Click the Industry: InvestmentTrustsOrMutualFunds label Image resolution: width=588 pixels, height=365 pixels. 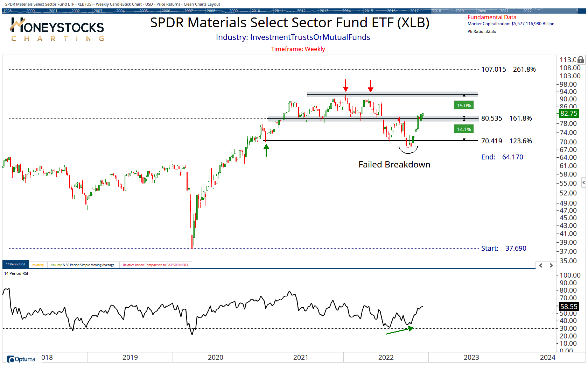point(293,37)
